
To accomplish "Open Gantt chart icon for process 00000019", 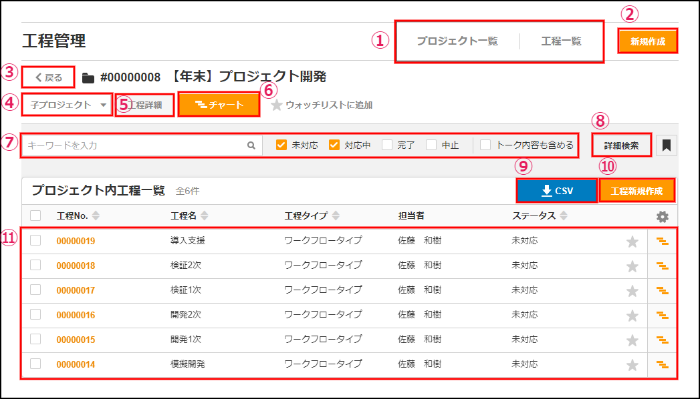I will coord(662,241).
